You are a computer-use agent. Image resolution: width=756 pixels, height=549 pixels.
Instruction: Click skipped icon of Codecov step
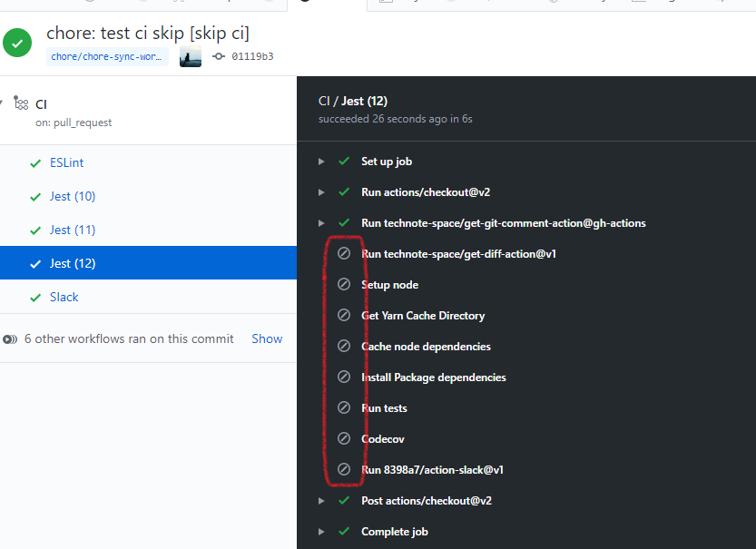click(x=344, y=438)
